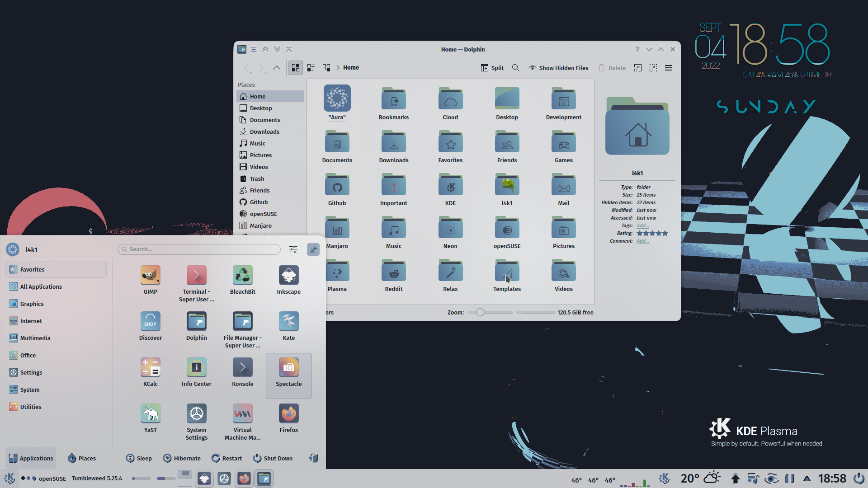Open the Mail folder in Dolphin

pyautogui.click(x=564, y=190)
